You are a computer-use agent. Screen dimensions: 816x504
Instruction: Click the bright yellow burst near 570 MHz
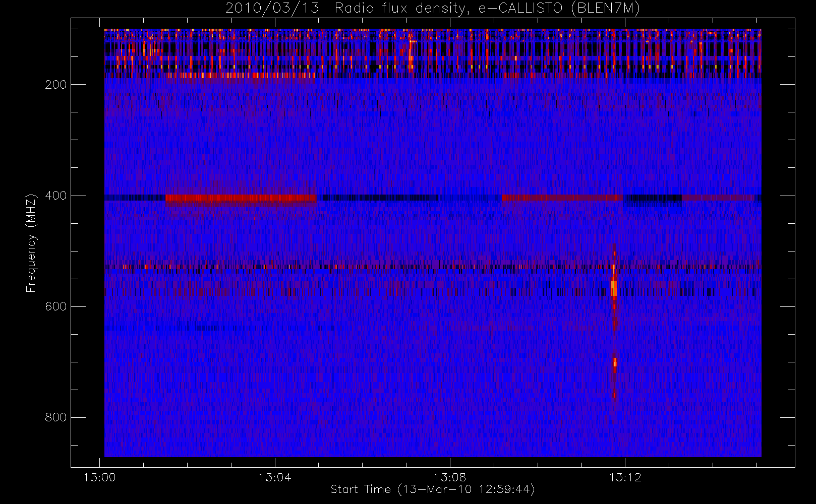(614, 288)
